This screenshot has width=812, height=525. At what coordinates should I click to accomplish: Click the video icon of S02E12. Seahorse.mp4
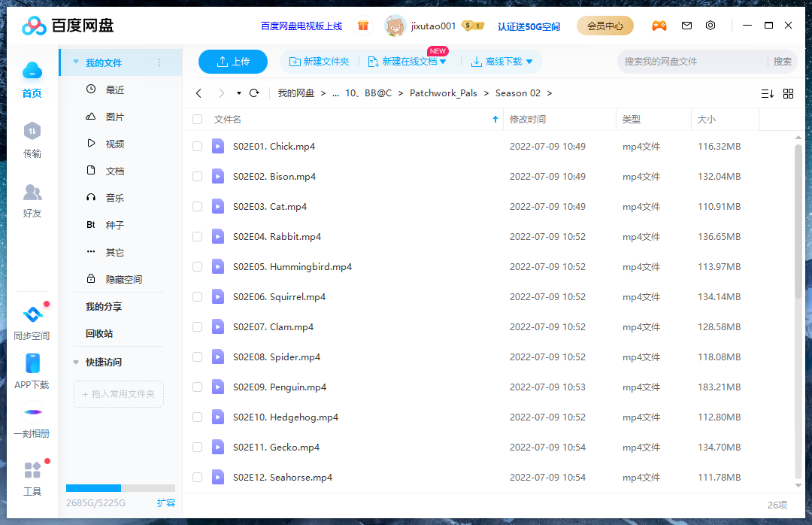(218, 477)
